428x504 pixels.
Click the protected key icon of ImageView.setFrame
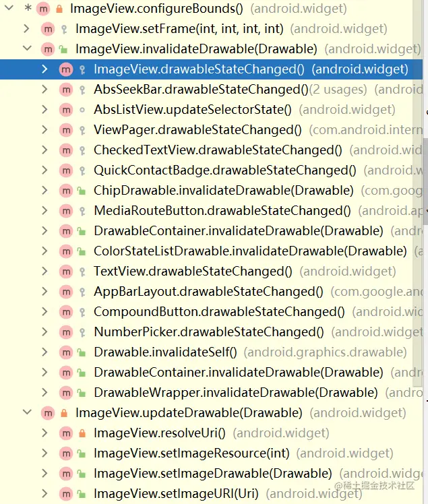[64, 30]
